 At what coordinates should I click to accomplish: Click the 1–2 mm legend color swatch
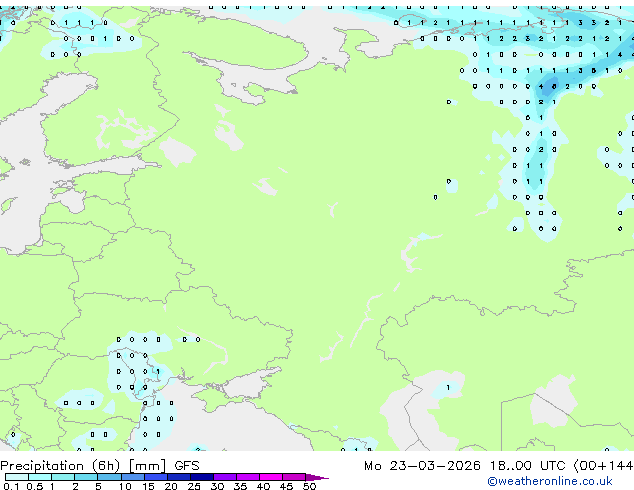pos(63,477)
